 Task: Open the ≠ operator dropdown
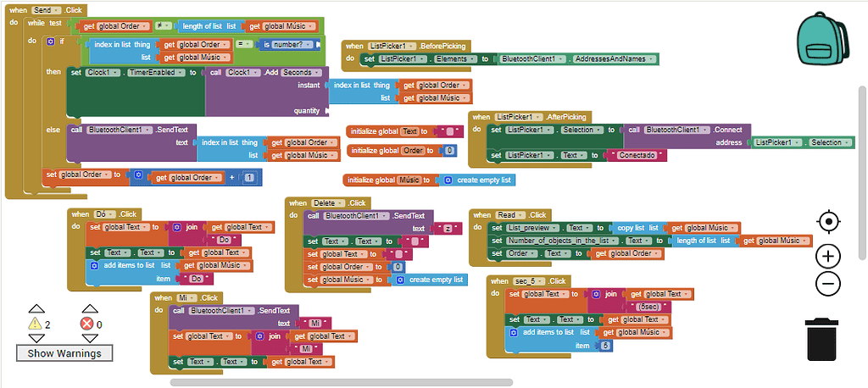[x=162, y=26]
